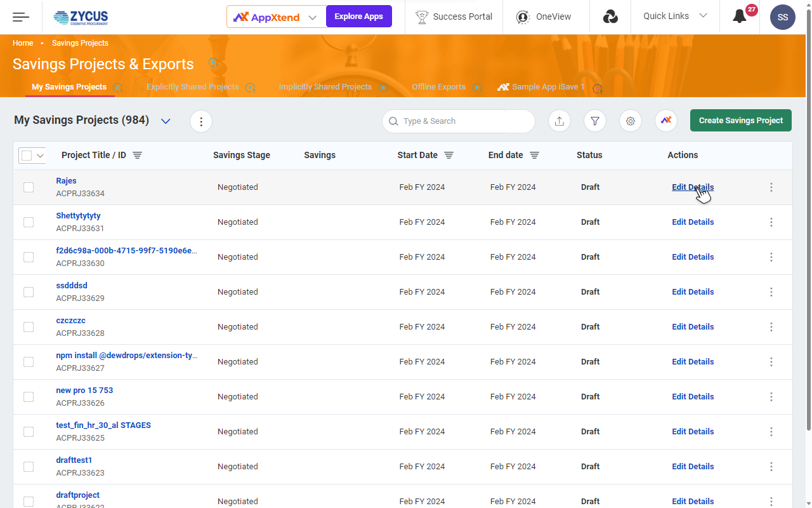Open the hamburger navigation menu
Image resolution: width=812 pixels, height=508 pixels.
pyautogui.click(x=21, y=17)
